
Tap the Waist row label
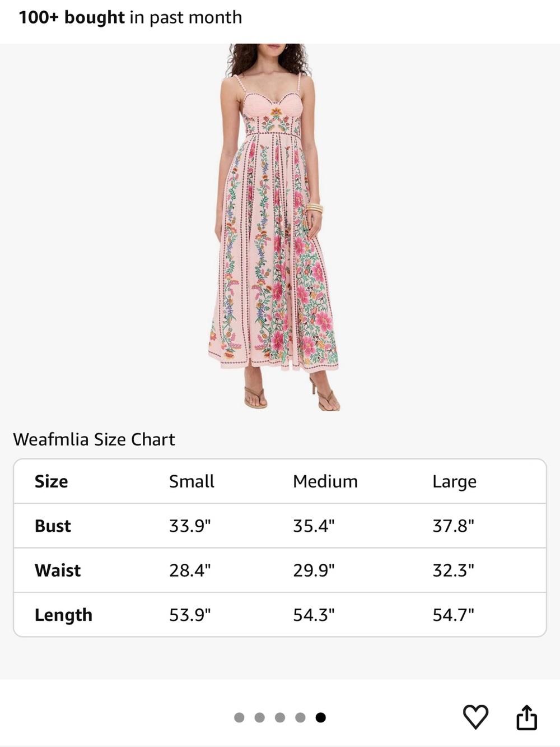point(58,570)
